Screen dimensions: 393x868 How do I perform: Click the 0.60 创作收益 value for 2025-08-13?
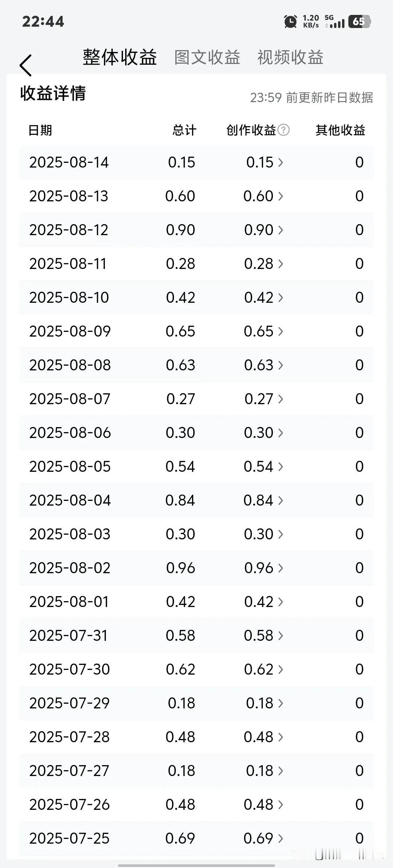258,196
